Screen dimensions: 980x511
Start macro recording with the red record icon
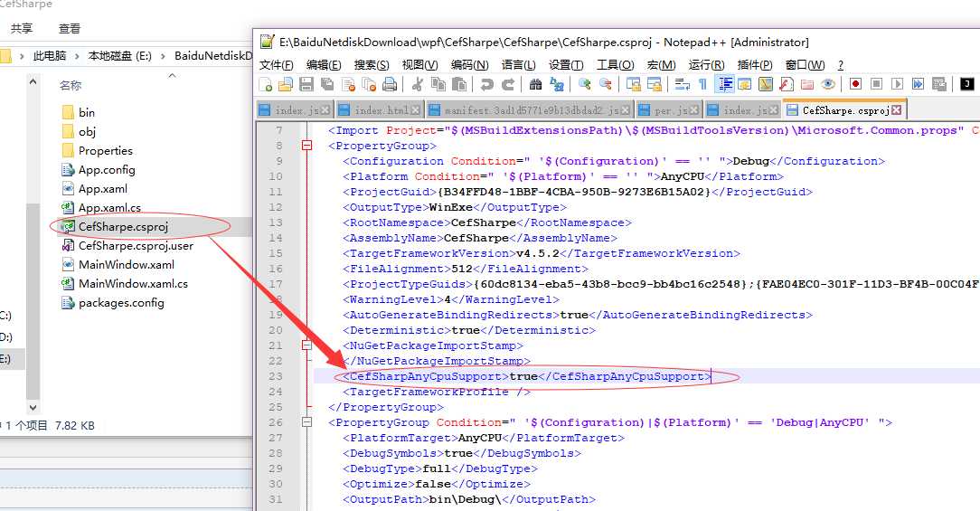click(855, 84)
